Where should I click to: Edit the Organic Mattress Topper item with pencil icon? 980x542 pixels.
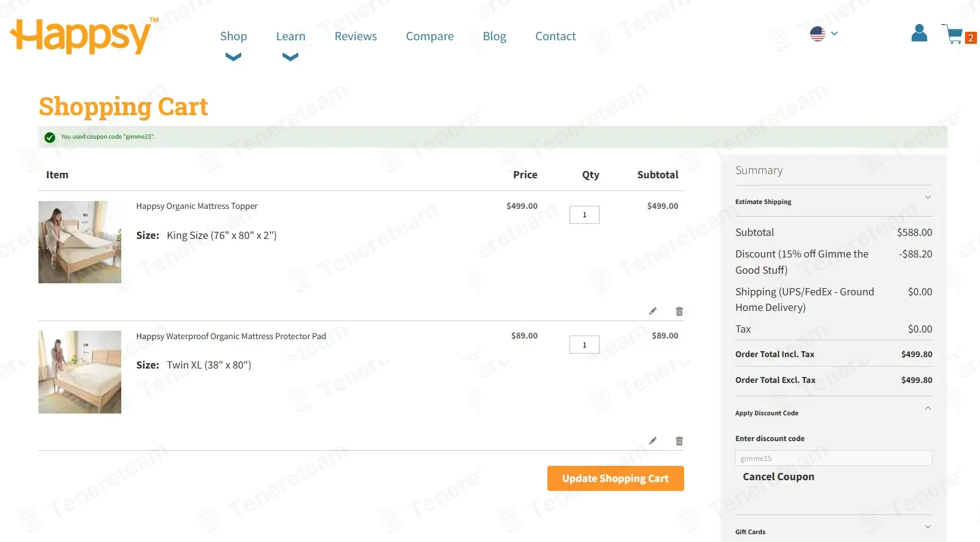(652, 311)
